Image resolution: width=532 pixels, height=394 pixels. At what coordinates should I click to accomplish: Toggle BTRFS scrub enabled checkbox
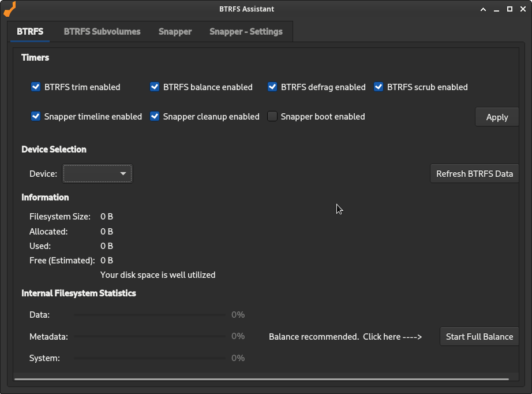coord(379,87)
